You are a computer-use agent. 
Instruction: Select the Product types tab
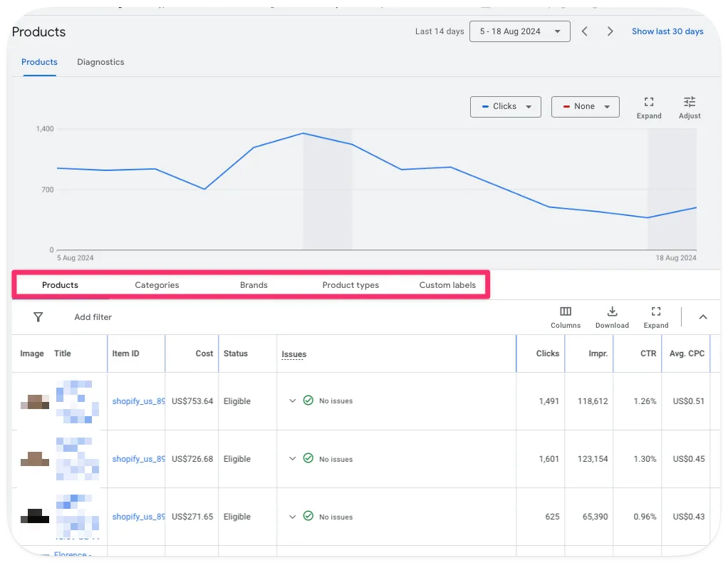click(x=350, y=285)
